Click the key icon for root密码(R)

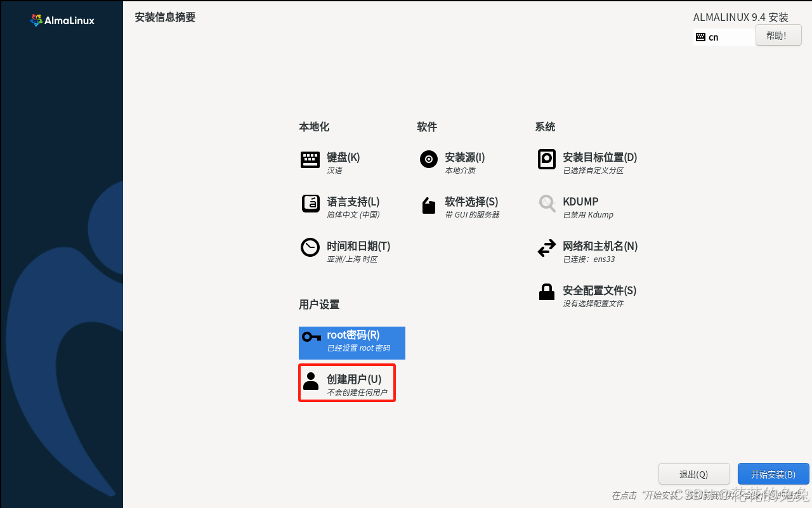click(311, 337)
